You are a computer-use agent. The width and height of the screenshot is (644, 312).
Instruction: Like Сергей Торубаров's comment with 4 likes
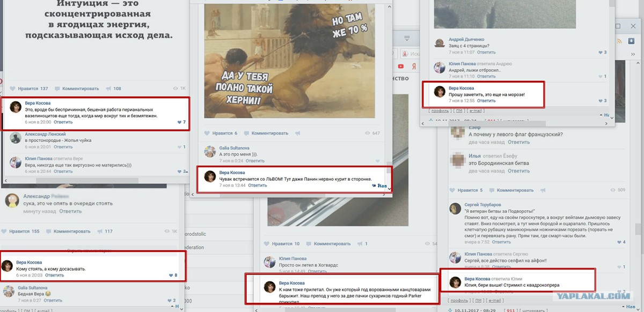click(621, 242)
